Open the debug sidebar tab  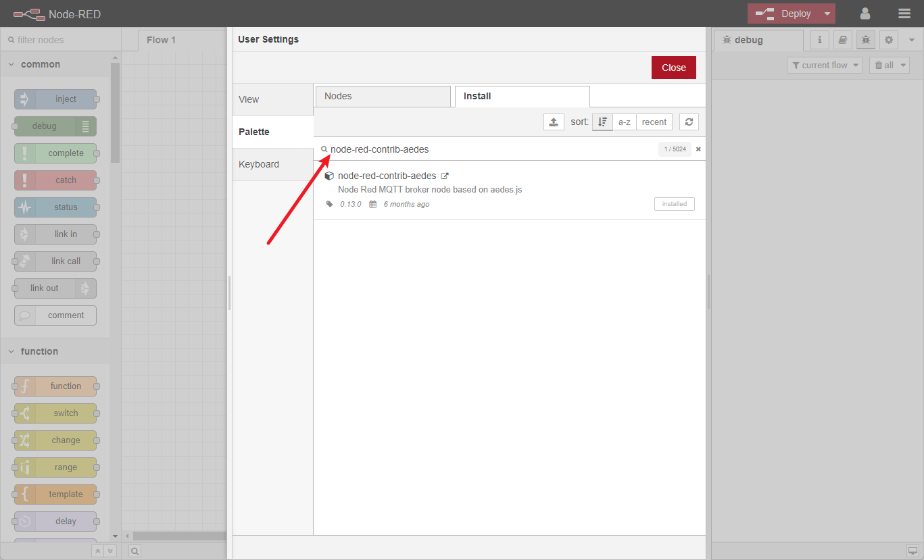pos(758,40)
